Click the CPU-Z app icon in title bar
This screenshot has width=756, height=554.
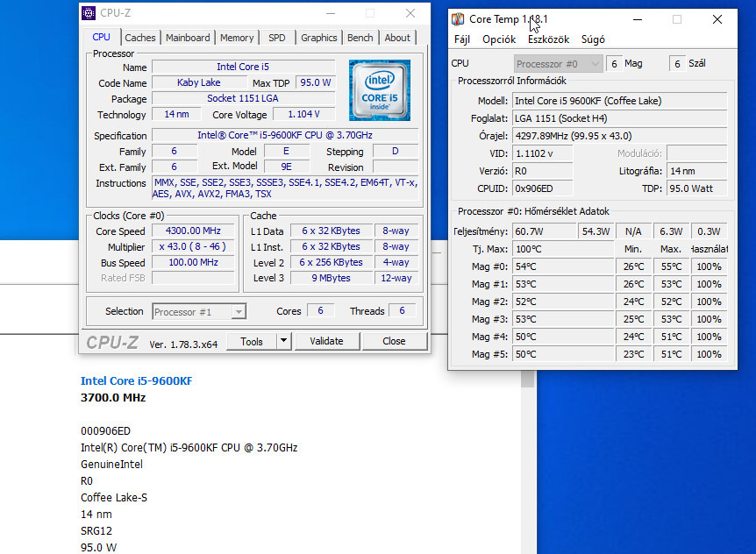[x=89, y=13]
